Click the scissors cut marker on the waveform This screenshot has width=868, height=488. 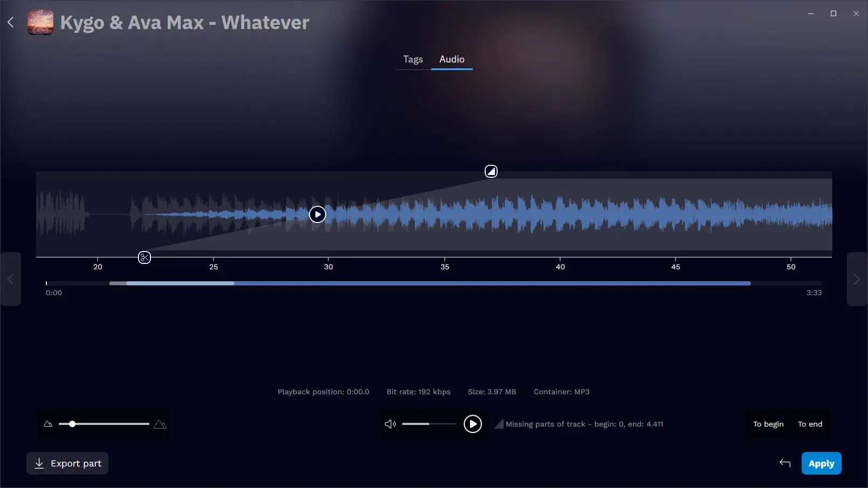(144, 257)
